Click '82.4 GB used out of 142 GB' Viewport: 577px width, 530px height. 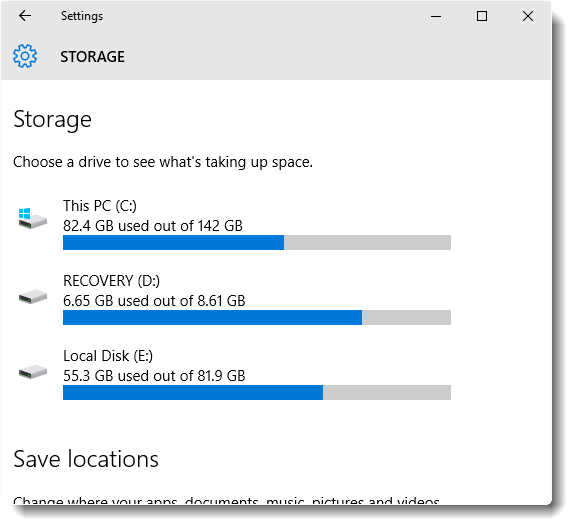click(x=153, y=226)
